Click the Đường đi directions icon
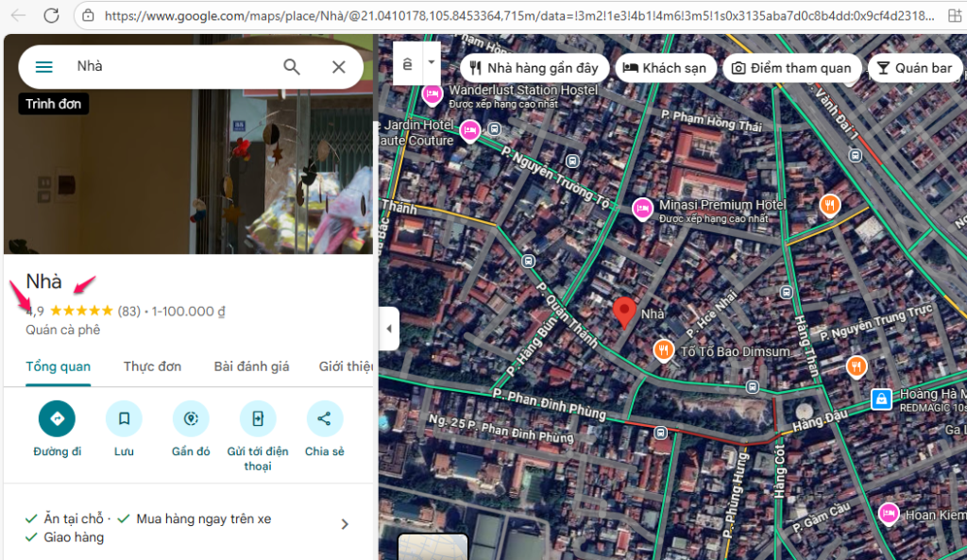Image resolution: width=967 pixels, height=560 pixels. (57, 418)
